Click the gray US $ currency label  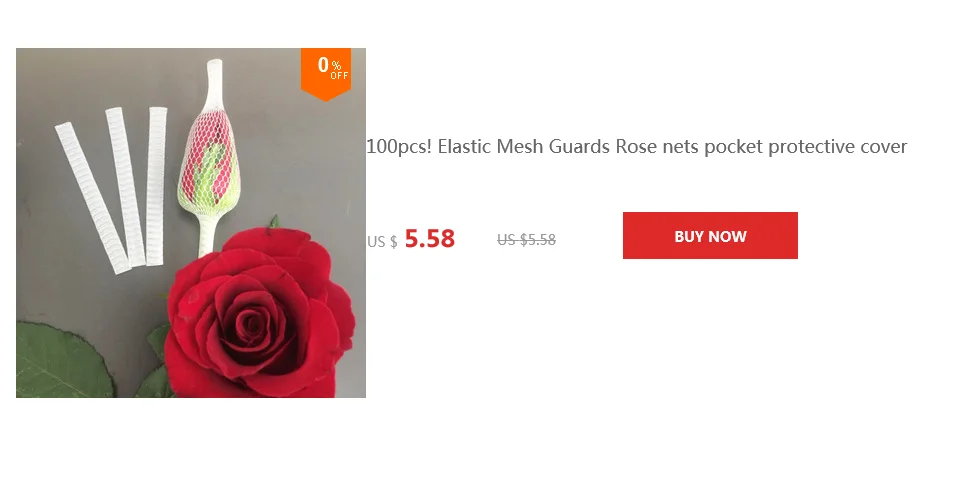[x=382, y=242]
